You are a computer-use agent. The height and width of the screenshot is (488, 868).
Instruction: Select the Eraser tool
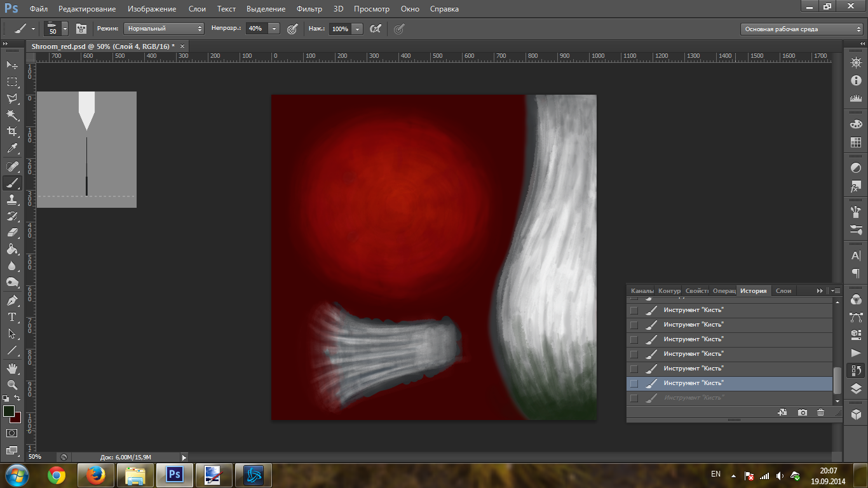coord(12,233)
